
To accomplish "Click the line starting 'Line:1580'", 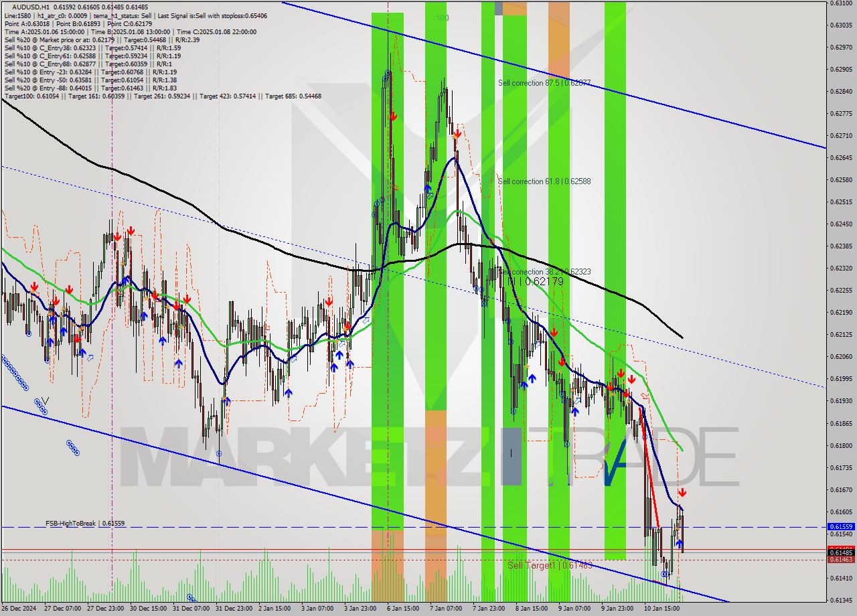I will tap(136, 15).
